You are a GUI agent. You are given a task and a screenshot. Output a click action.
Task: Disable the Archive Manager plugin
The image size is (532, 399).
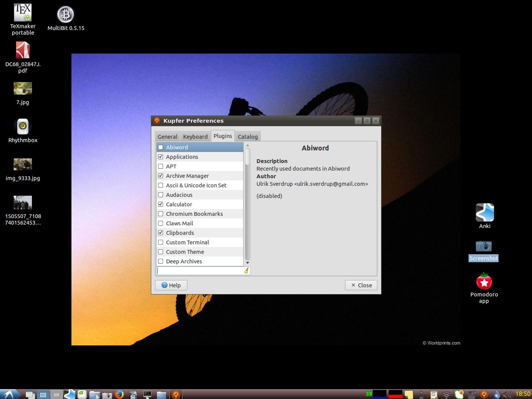tap(161, 176)
